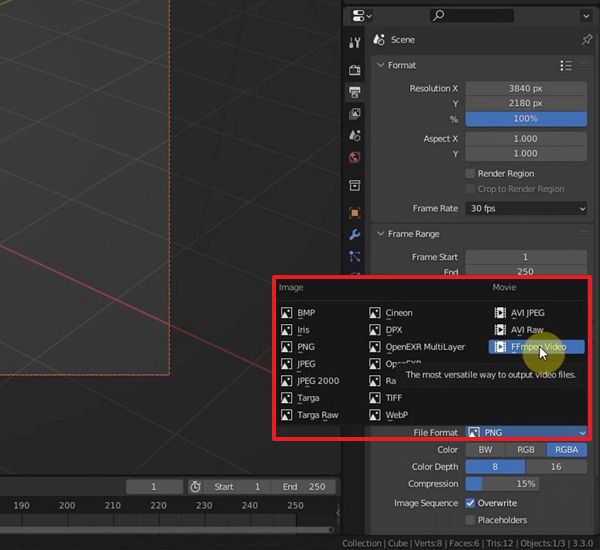Click the properties search field
Viewport: 600px width, 550px height.
[x=472, y=16]
